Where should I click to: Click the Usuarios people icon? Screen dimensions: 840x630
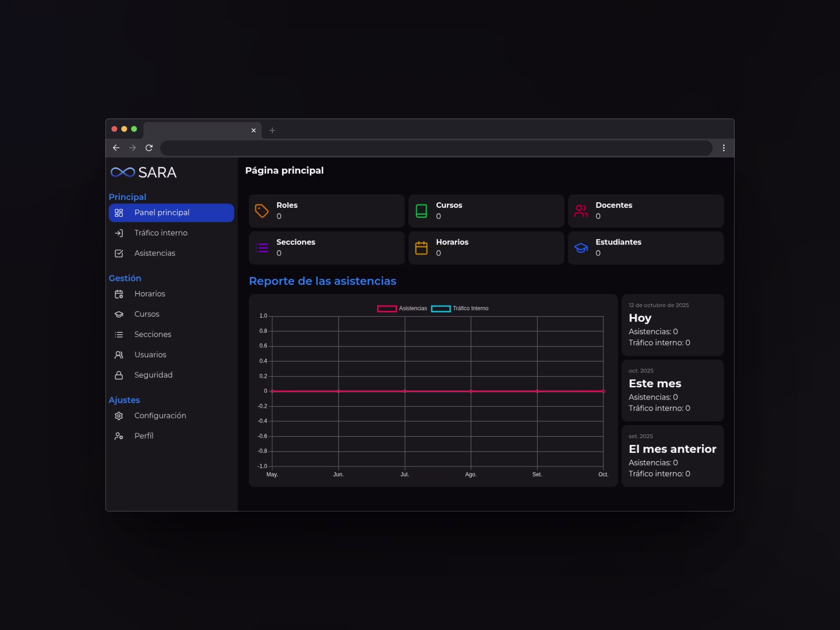coord(119,355)
